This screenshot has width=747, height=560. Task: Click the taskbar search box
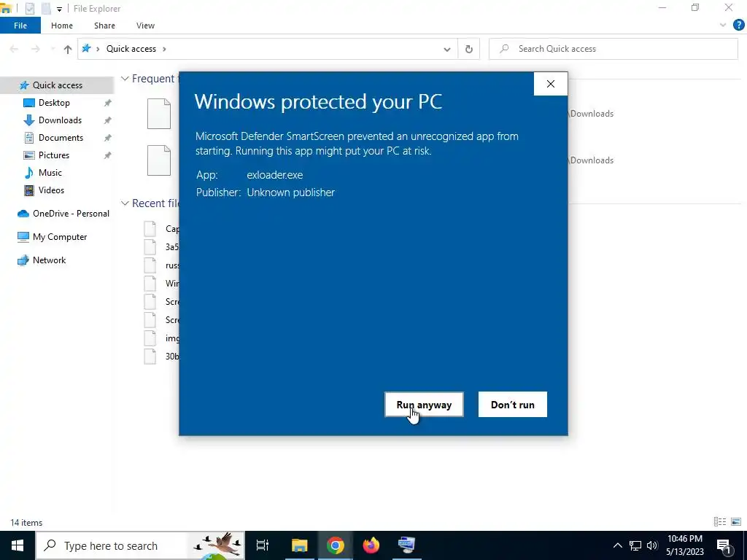(x=141, y=545)
